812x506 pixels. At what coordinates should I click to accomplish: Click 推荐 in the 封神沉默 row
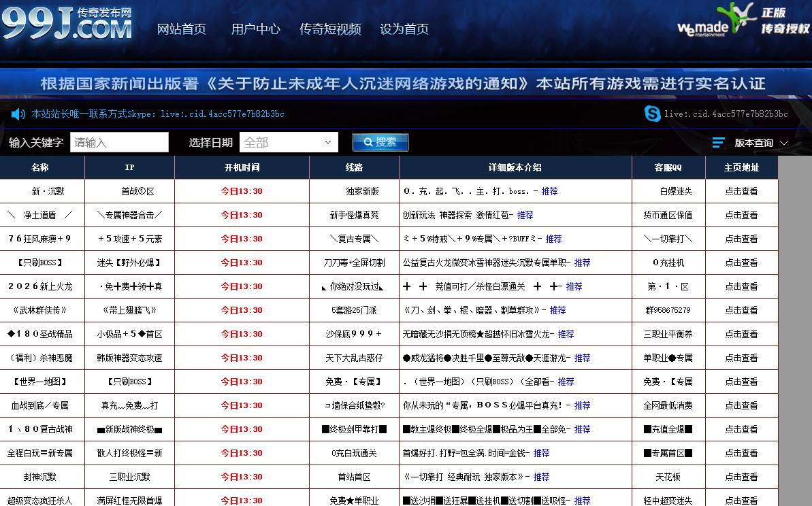[x=541, y=477]
